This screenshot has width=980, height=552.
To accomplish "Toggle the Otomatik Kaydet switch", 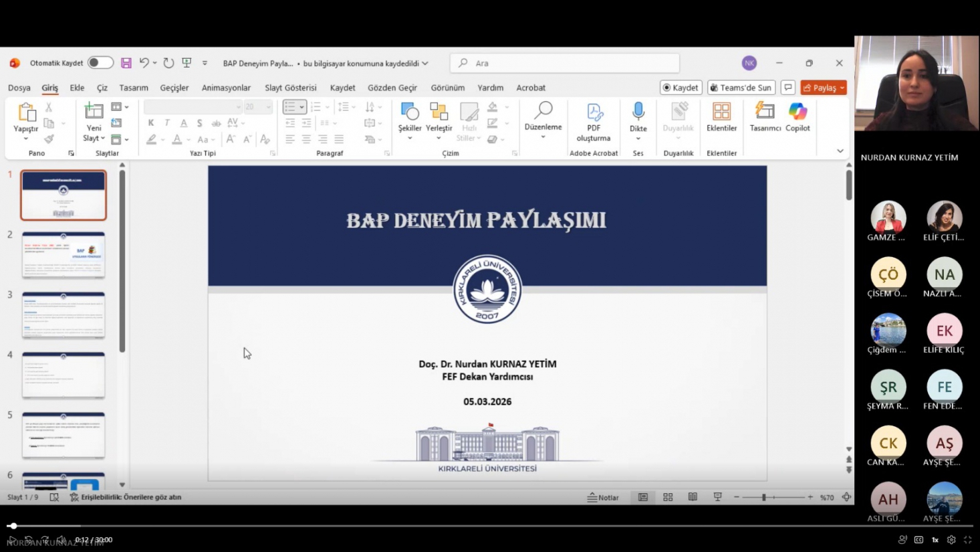I will click(100, 63).
